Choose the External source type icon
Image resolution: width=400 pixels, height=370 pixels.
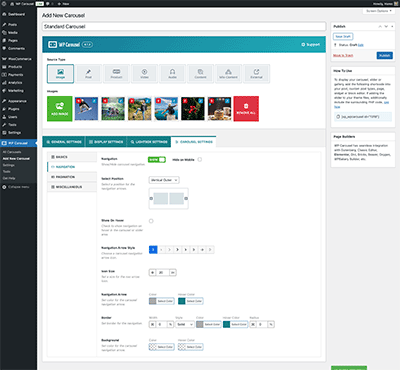point(256,74)
